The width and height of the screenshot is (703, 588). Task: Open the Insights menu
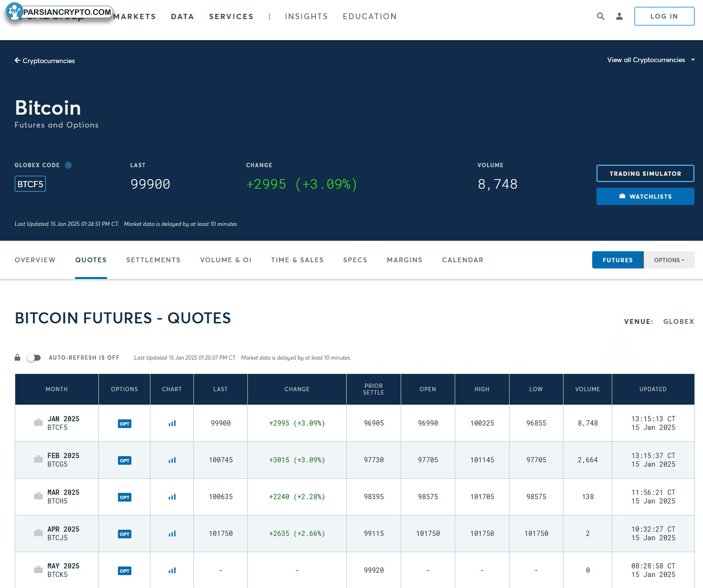point(306,17)
